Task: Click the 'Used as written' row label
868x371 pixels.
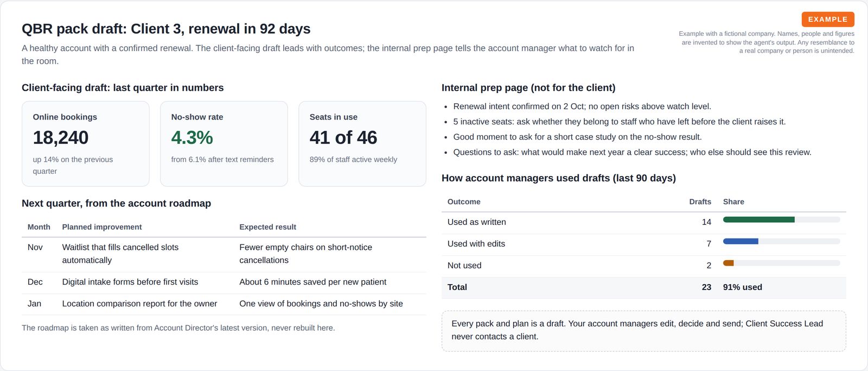Action: (477, 222)
